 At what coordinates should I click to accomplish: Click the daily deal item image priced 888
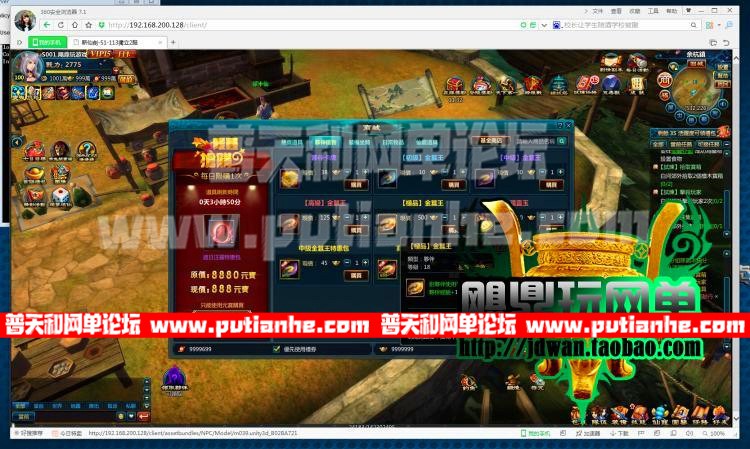(x=221, y=231)
